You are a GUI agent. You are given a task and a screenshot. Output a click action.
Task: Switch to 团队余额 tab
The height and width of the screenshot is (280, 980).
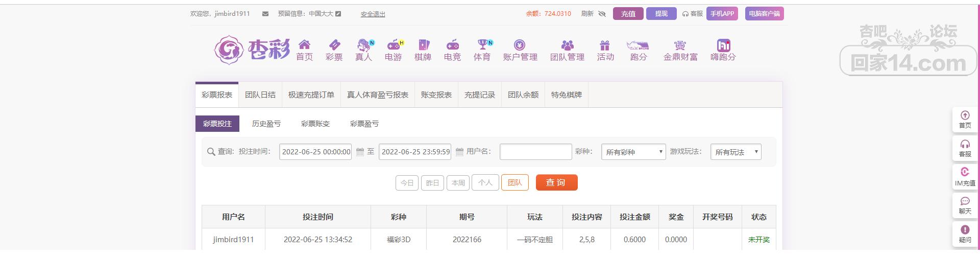coord(523,95)
